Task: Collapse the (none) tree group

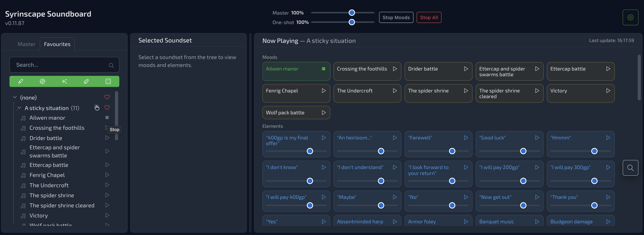Action: [x=15, y=97]
